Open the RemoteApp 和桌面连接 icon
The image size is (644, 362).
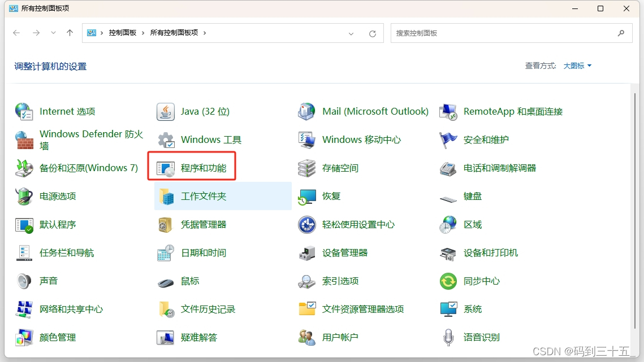(x=448, y=112)
